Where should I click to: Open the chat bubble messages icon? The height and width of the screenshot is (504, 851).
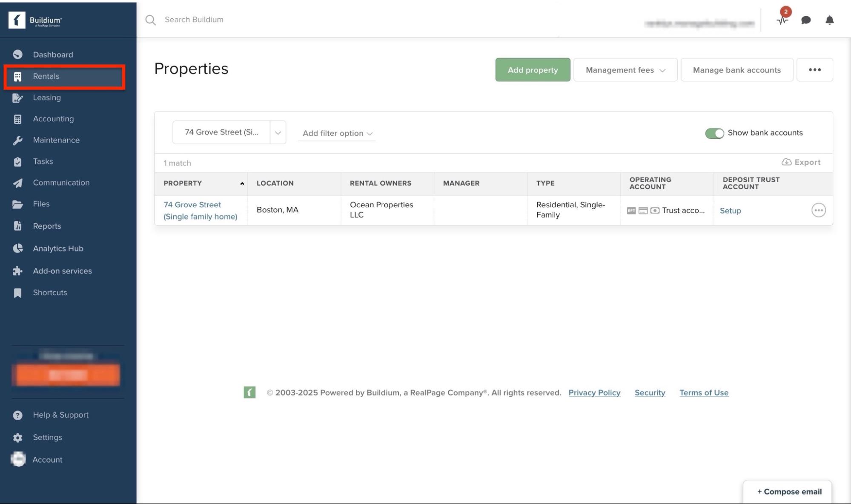point(805,20)
